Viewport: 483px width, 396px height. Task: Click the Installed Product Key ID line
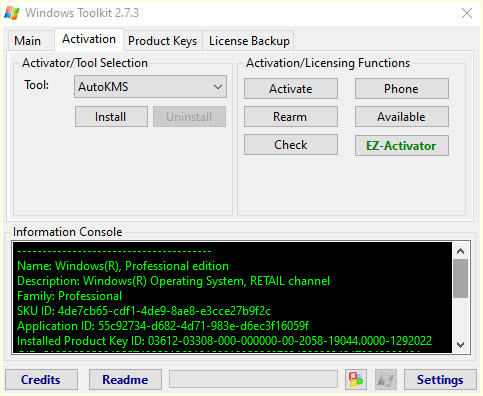tap(224, 341)
